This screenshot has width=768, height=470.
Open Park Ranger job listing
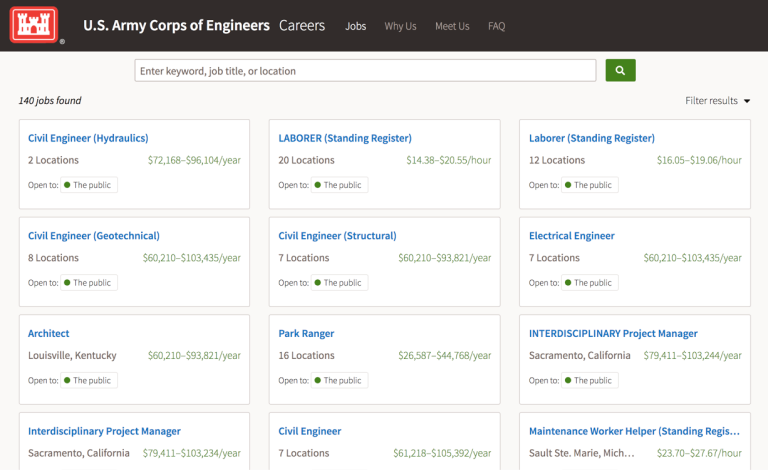(306, 333)
